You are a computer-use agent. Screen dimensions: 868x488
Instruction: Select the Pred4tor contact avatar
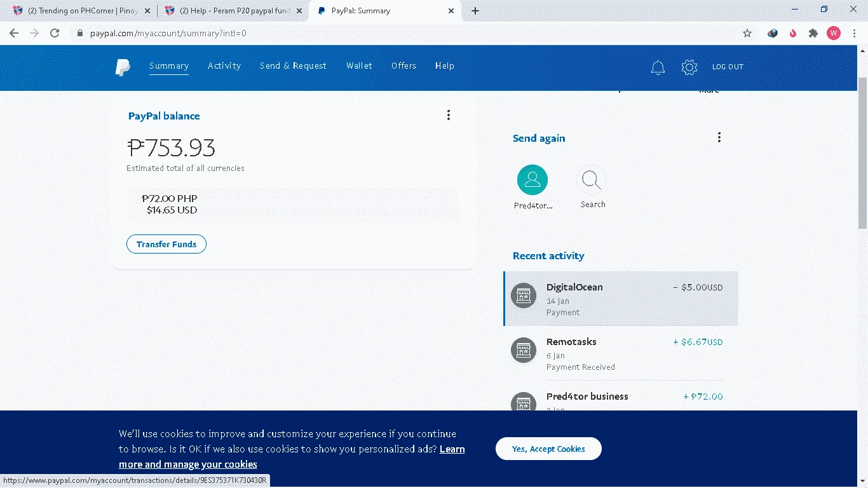click(532, 180)
